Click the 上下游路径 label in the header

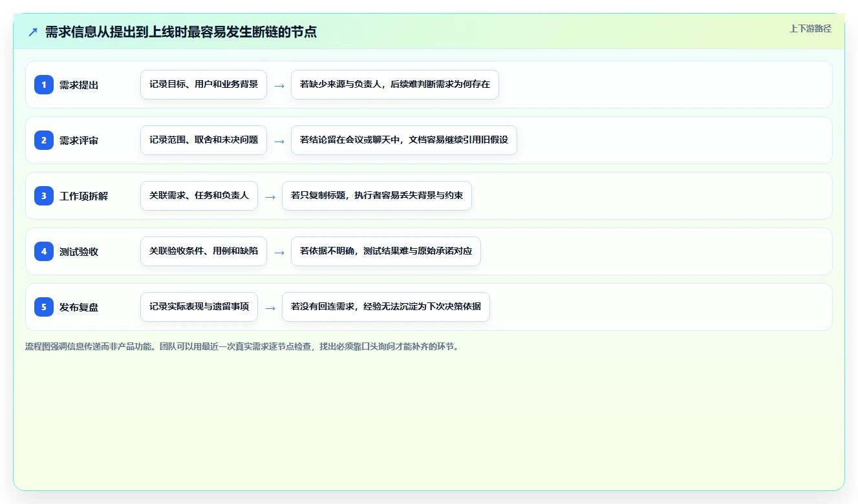coord(810,28)
